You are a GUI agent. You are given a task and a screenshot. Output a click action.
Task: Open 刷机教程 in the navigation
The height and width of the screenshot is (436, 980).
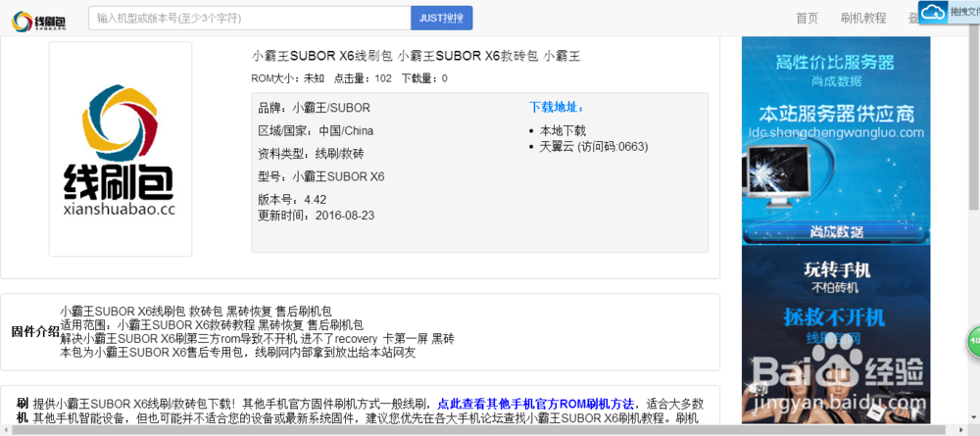click(863, 18)
